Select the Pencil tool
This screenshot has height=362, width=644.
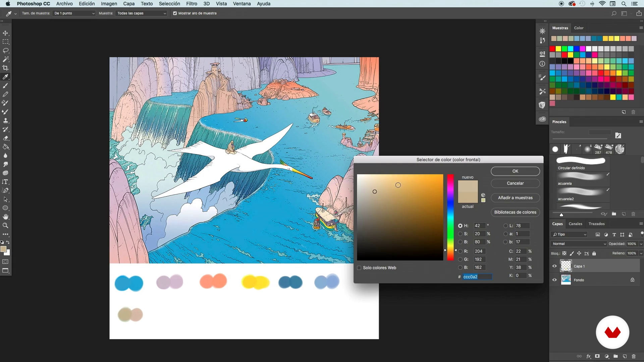pos(5,94)
